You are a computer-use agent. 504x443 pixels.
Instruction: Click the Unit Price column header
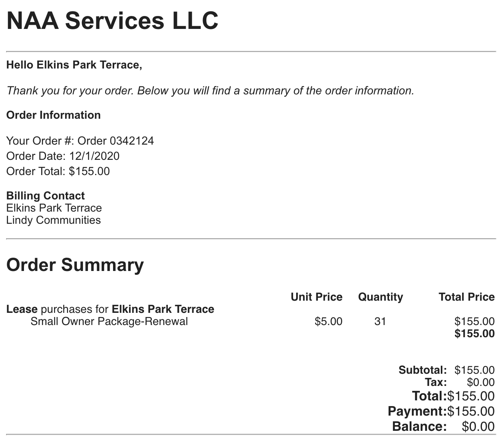tap(316, 297)
